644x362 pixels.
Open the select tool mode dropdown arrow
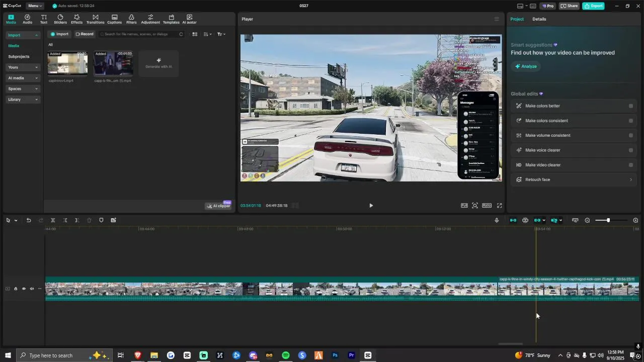click(16, 220)
